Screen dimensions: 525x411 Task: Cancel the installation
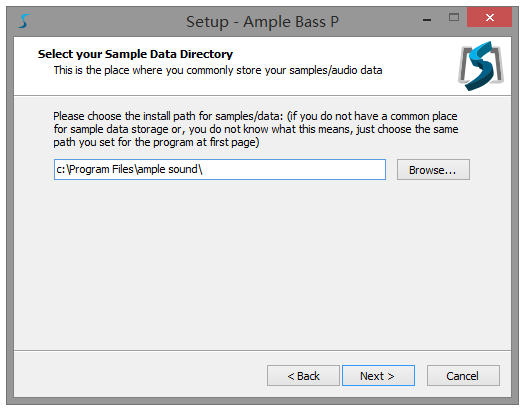click(x=463, y=376)
